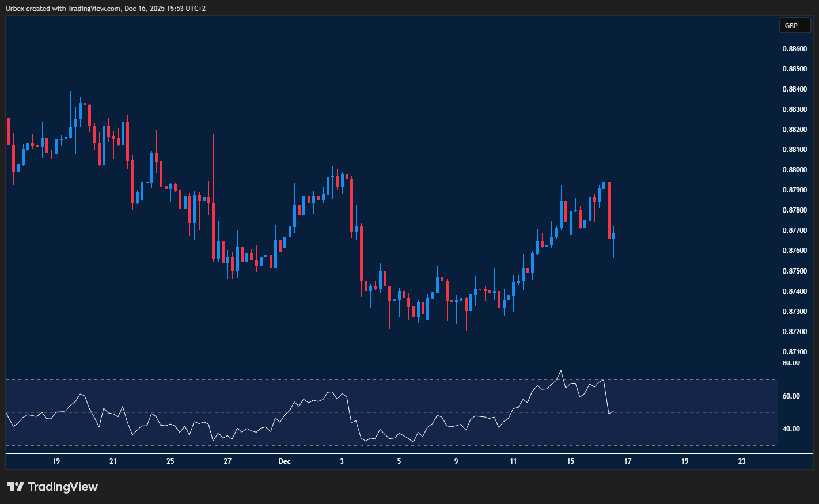
Task: Click the long upper wick candle near 27
Action: [213, 173]
